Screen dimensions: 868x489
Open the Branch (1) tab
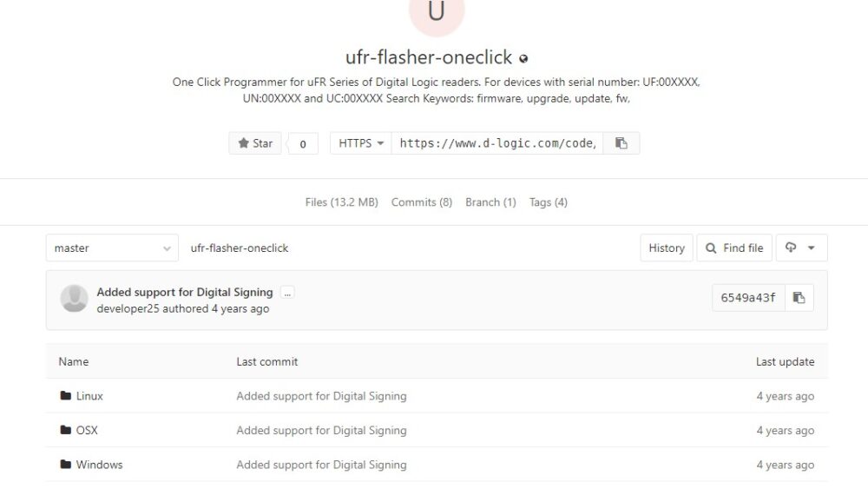click(x=490, y=202)
